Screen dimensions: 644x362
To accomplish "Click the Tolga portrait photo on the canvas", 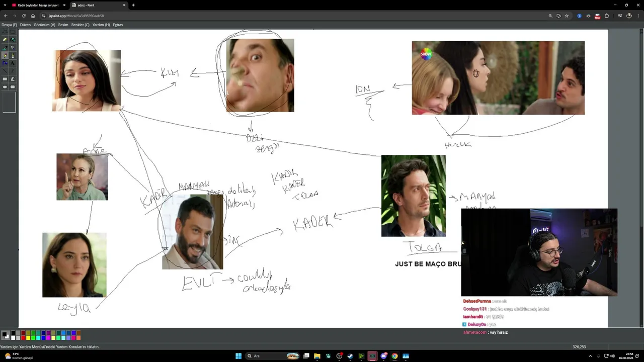I will [413, 196].
